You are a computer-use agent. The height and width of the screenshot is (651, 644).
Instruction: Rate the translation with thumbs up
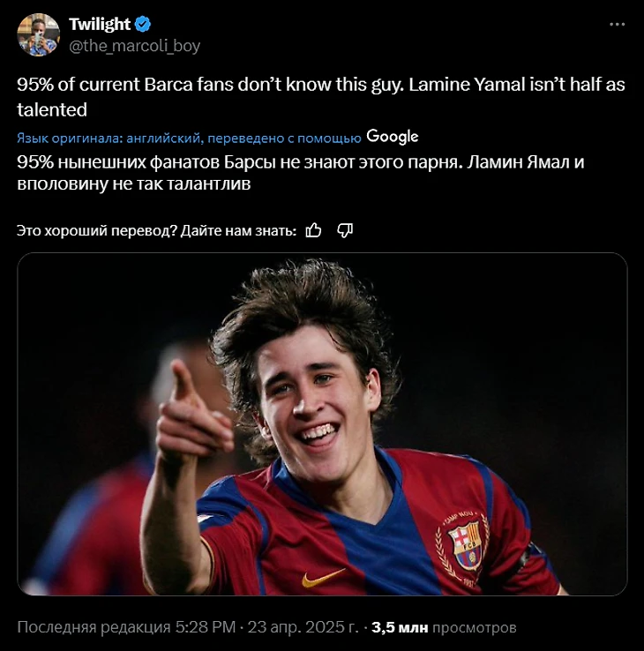313,230
